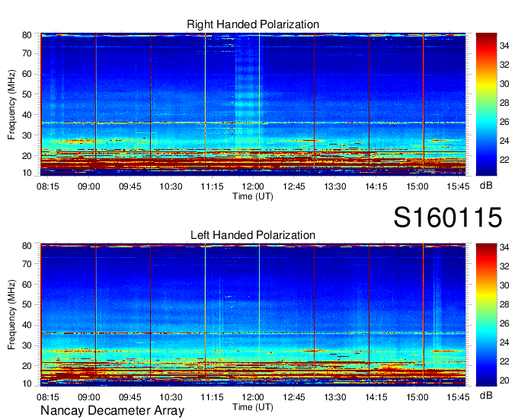Click the '10:30' tick on bottom plot

click(171, 397)
